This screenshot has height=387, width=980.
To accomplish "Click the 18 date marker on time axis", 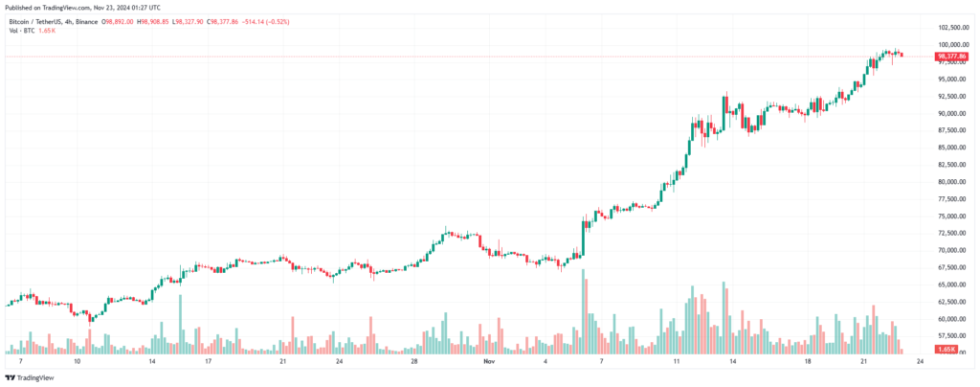I will coord(808,361).
